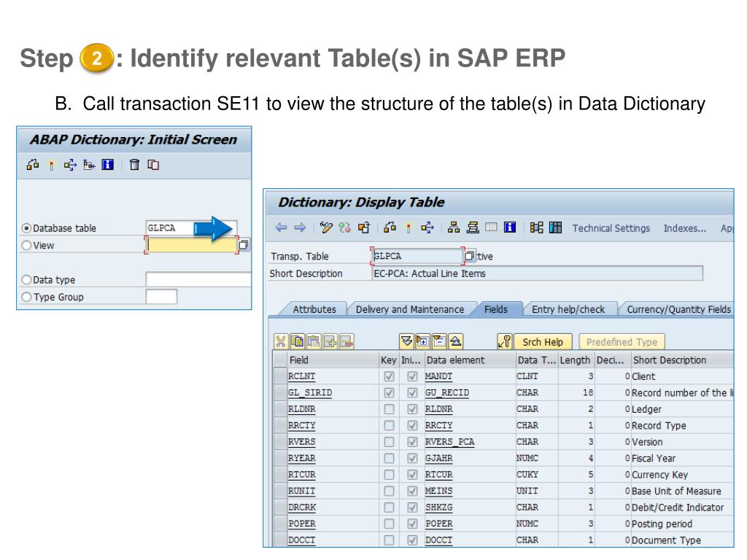Toggle Display/Change mode with the pencil icon
747x560 pixels.
(x=326, y=227)
